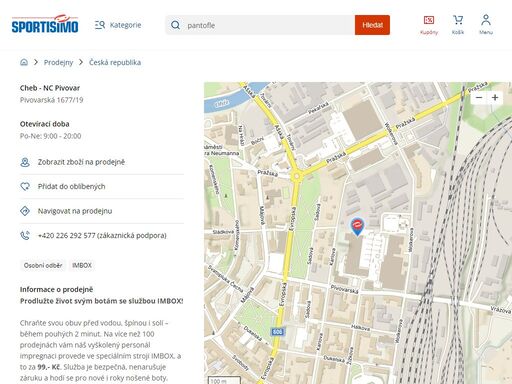Focus the search field containing pantofle
The image size is (512, 384).
(x=260, y=25)
